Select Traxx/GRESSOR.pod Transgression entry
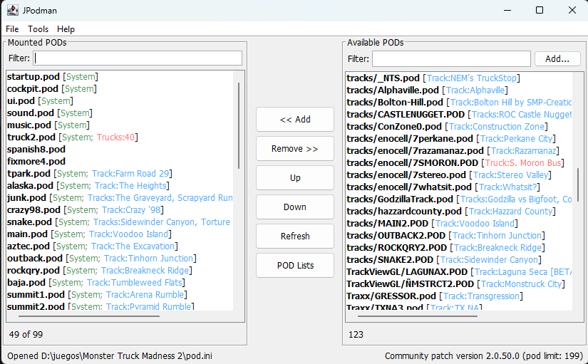This screenshot has height=364, width=588. point(459,296)
